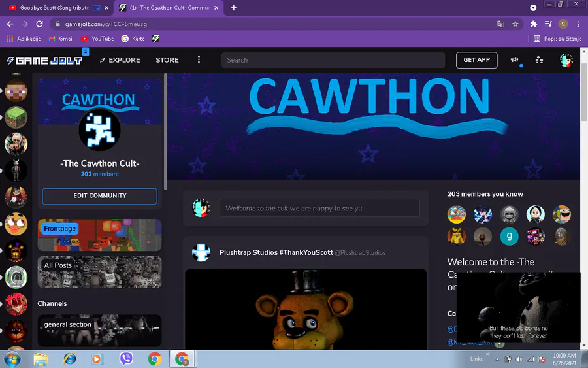Open the YouTube bookmark

[x=97, y=39]
